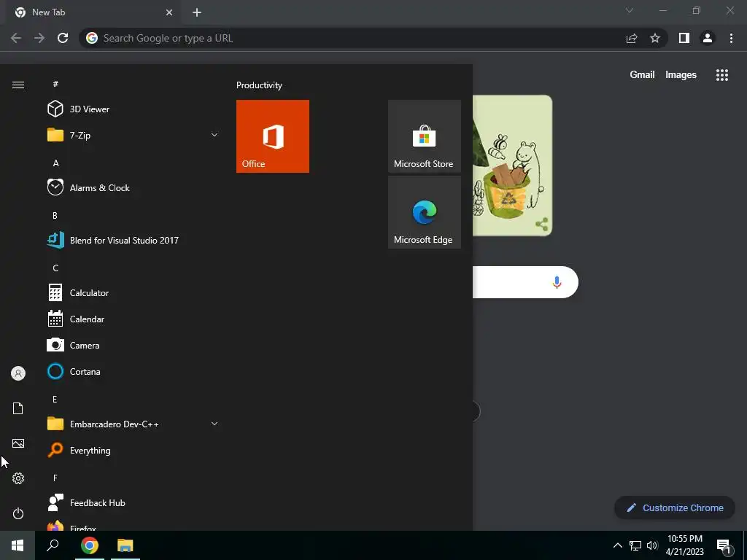Click the volume speaker tray icon
The height and width of the screenshot is (560, 747).
pyautogui.click(x=652, y=545)
